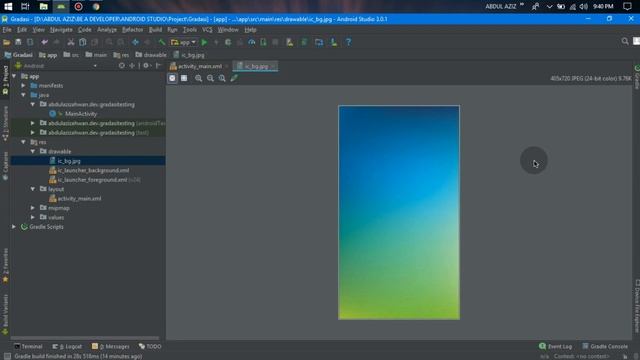Click the Cut scissors icon
This screenshot has height=360, width=640.
click(x=71, y=42)
